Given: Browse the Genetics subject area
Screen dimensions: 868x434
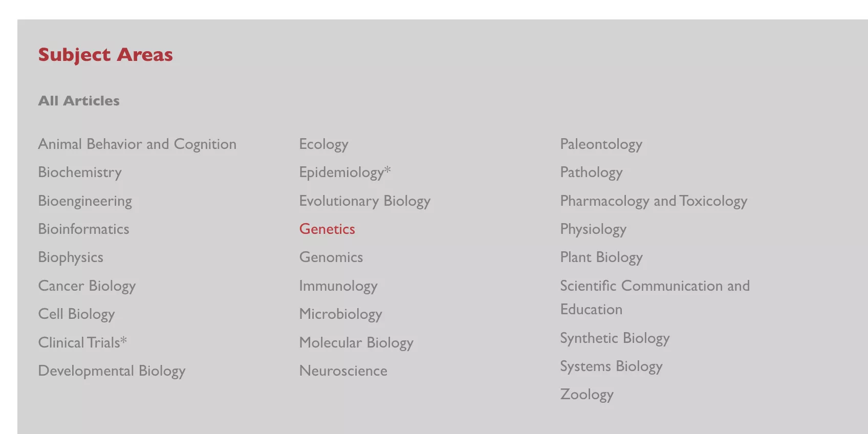Looking at the screenshot, I should 327,229.
